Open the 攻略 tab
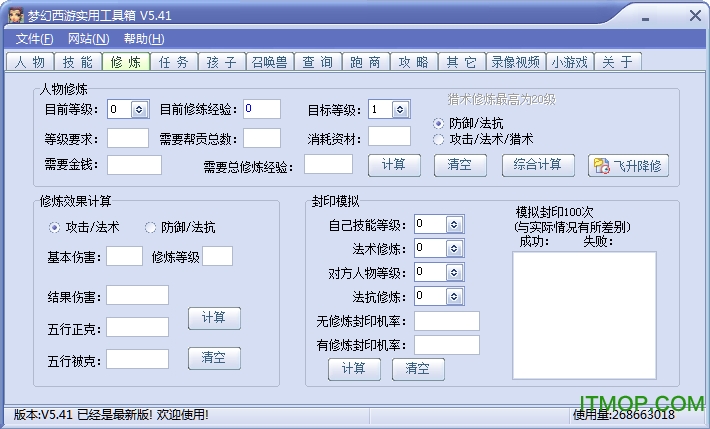 (414, 62)
